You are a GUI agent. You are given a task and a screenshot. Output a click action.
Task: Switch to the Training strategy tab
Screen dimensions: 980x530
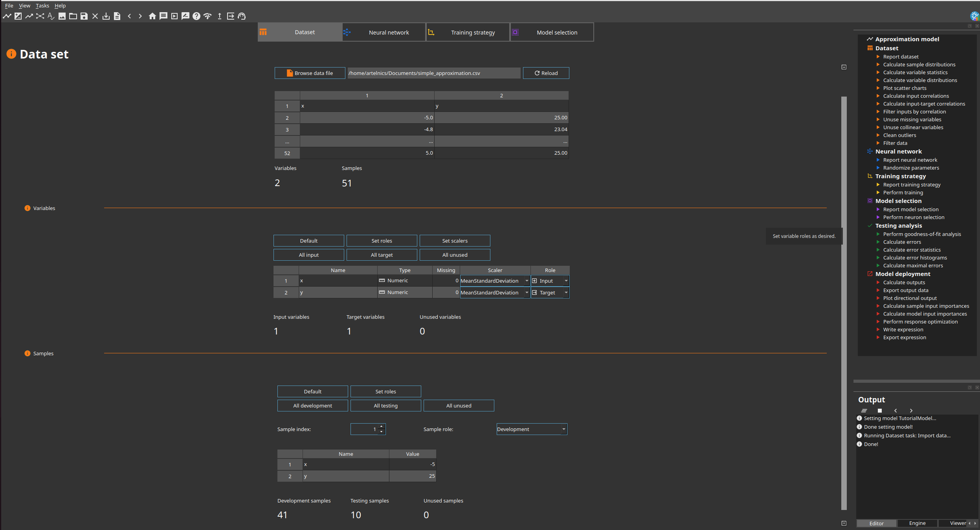(x=468, y=32)
